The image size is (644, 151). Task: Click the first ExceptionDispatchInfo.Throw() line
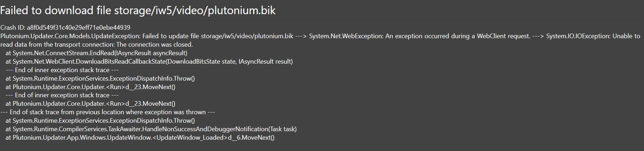(x=100, y=79)
